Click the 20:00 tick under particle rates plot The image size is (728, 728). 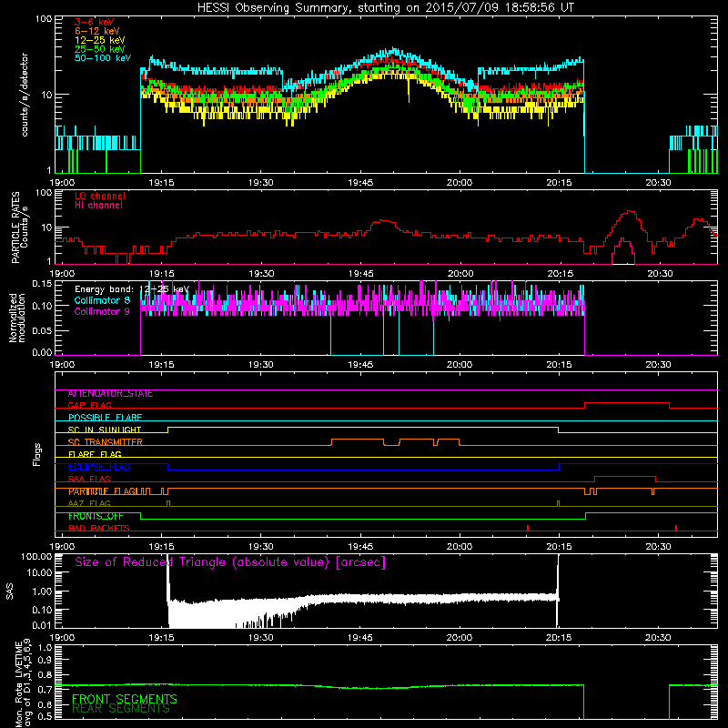tap(460, 274)
